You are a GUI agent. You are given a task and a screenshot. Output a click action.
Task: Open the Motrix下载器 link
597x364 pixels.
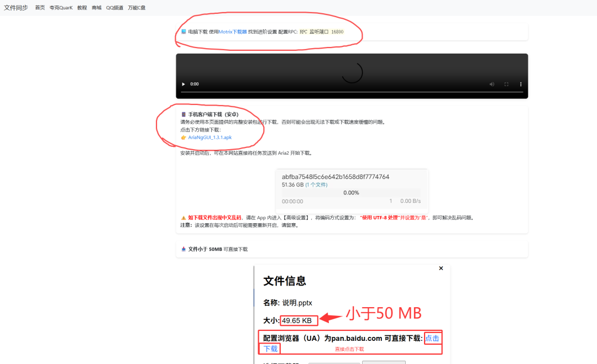click(x=233, y=32)
